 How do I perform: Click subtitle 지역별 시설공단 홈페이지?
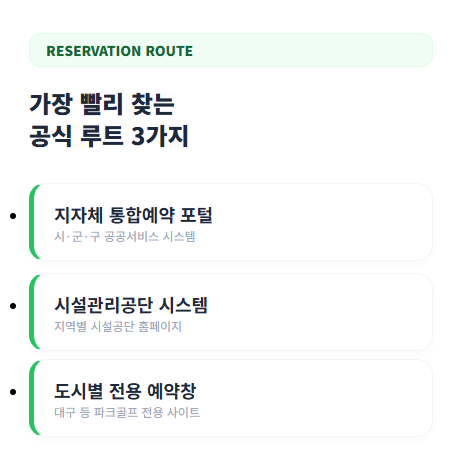tap(118, 327)
